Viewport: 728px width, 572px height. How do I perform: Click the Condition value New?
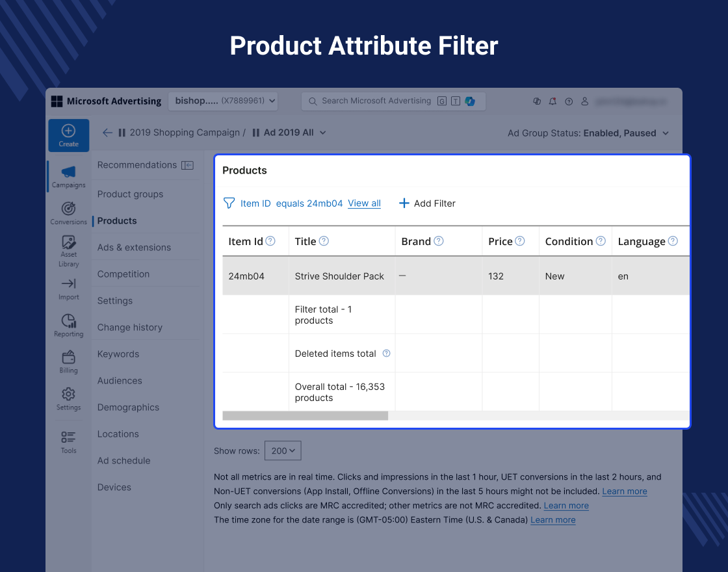click(555, 276)
